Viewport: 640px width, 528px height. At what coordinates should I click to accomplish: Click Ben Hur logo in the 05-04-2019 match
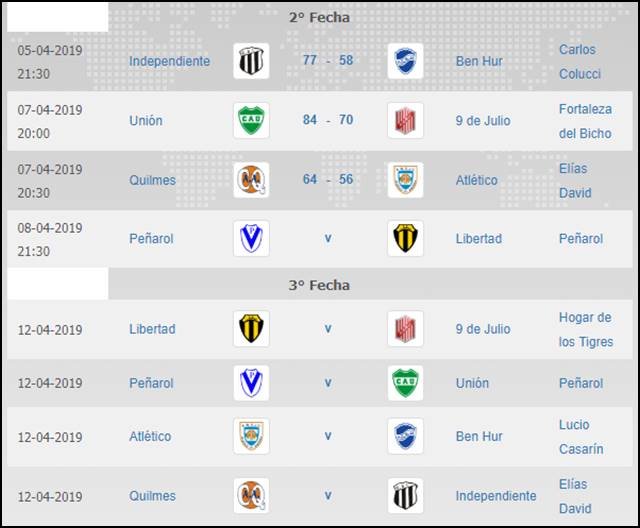tap(405, 61)
